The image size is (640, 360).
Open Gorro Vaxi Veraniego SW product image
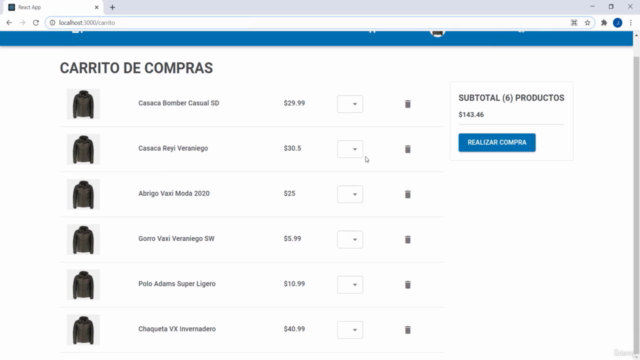tap(83, 240)
